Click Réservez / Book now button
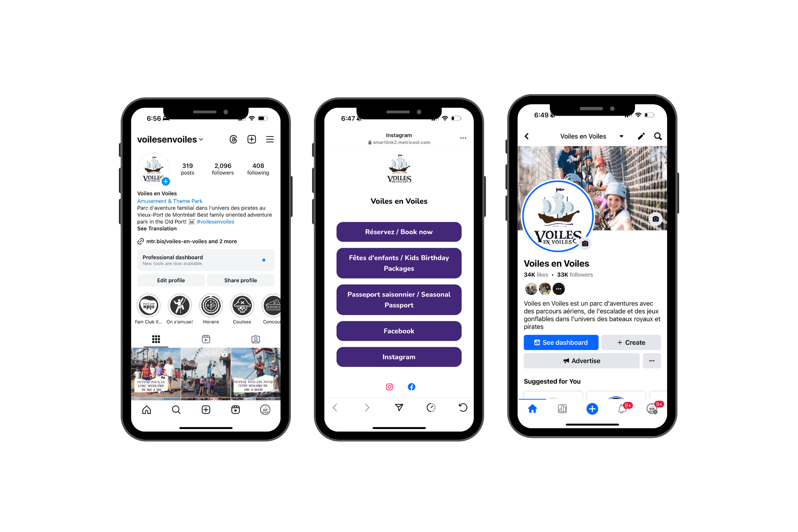 (x=399, y=231)
